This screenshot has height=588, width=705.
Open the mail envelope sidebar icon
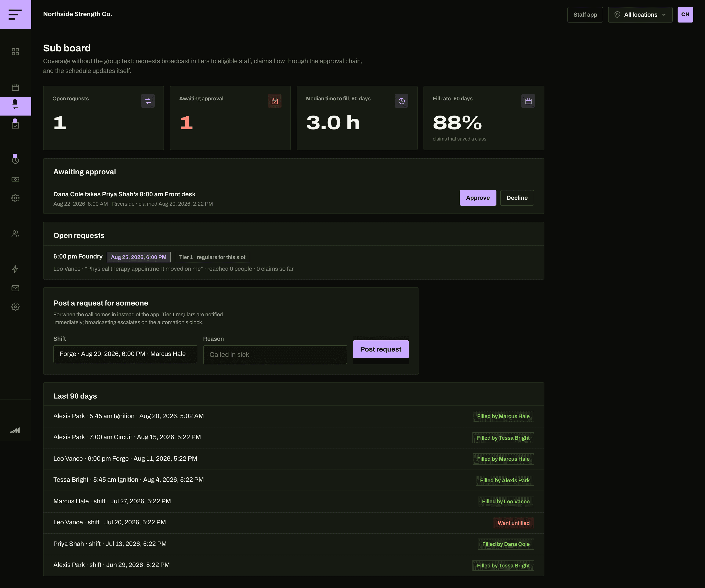coord(15,288)
